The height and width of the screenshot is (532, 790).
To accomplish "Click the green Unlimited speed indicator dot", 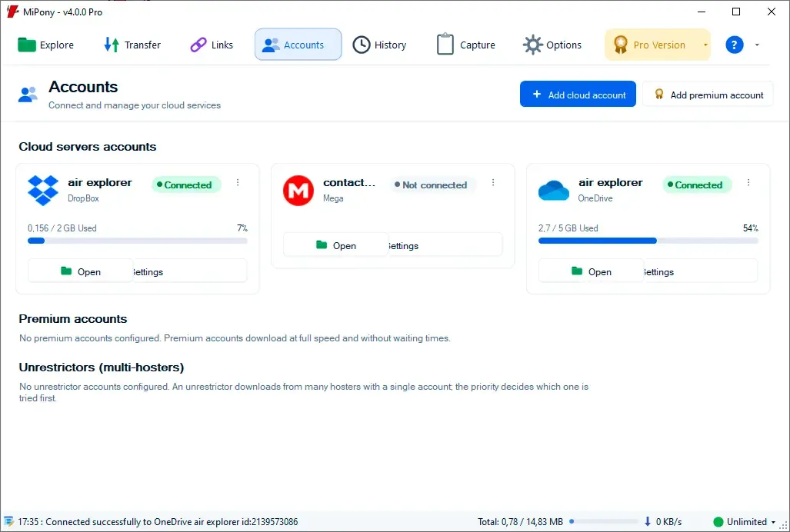I will 718,522.
